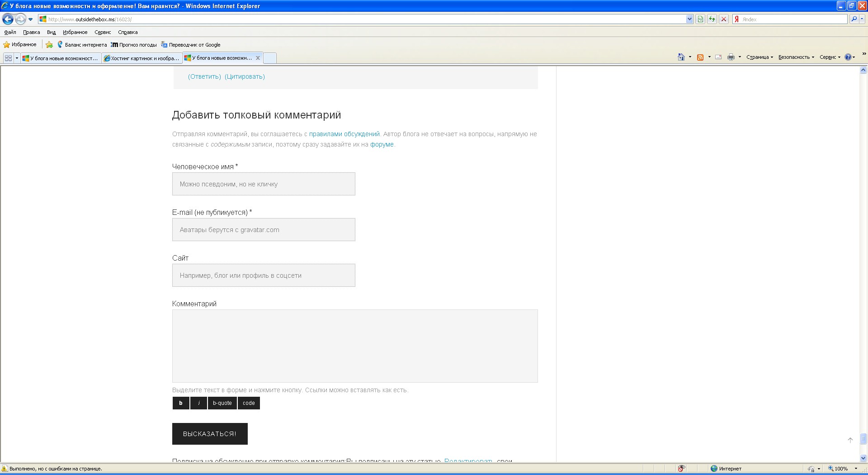Open the Избранное menu in menu bar
The width and height of the screenshot is (868, 475).
(75, 32)
